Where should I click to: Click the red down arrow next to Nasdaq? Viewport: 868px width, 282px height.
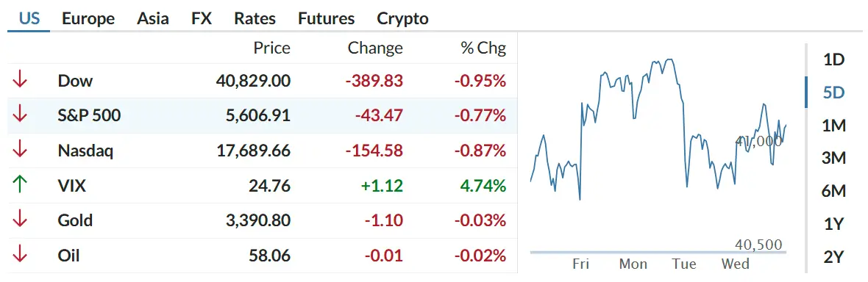tap(20, 150)
